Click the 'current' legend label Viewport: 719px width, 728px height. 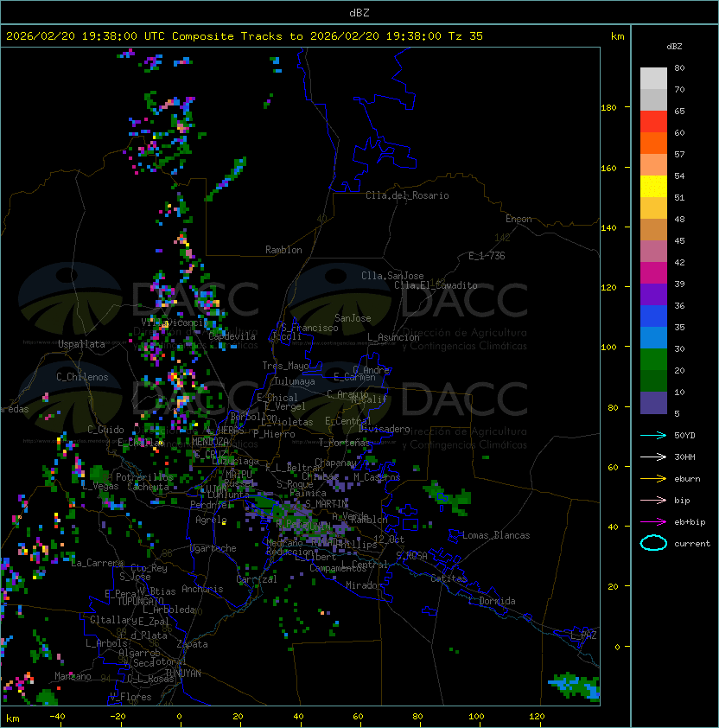[x=692, y=543]
